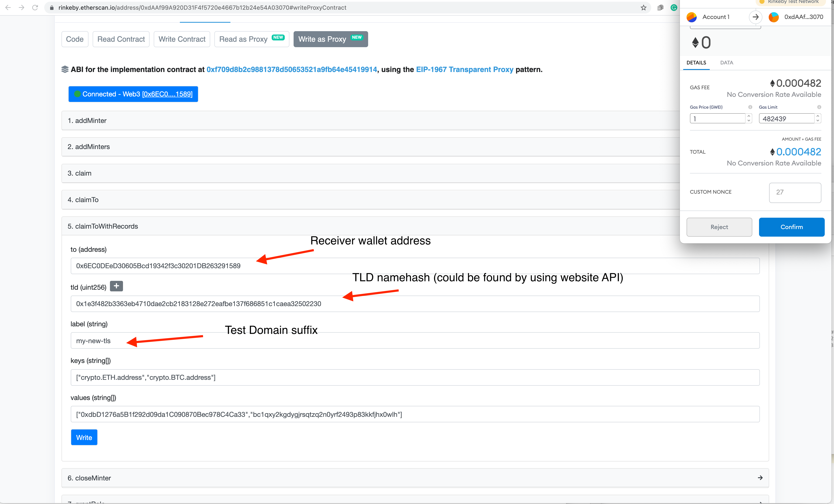Click the Account 1 avatar in MetaMask

point(691,17)
